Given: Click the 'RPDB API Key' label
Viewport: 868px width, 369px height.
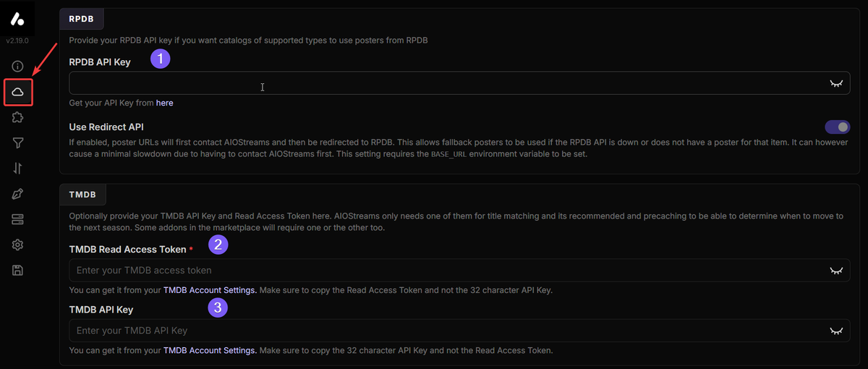Looking at the screenshot, I should 100,62.
